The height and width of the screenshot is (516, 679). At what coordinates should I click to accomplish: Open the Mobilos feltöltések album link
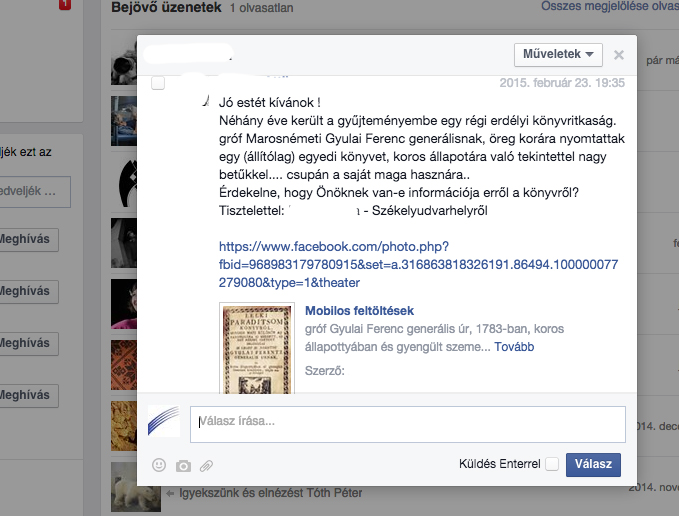tap(359, 310)
